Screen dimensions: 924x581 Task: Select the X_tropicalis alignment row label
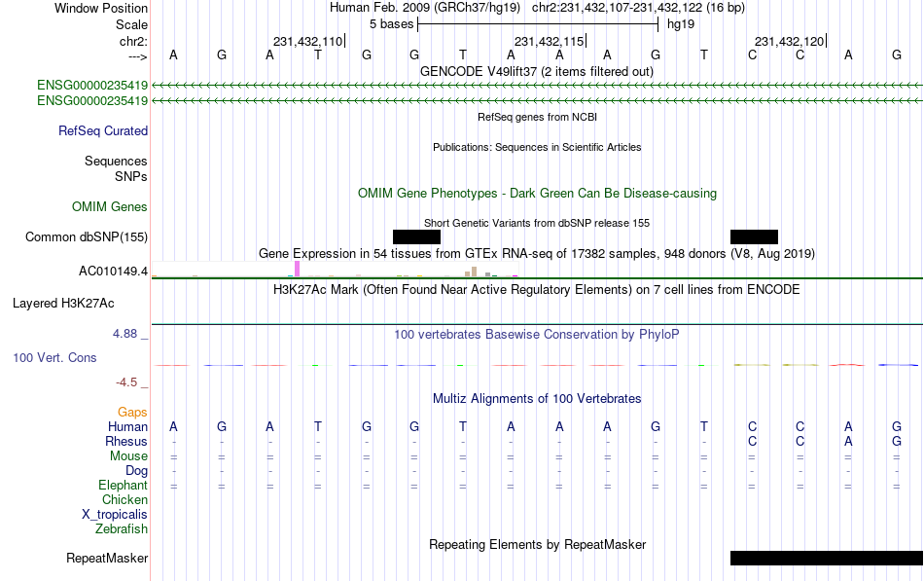point(115,515)
